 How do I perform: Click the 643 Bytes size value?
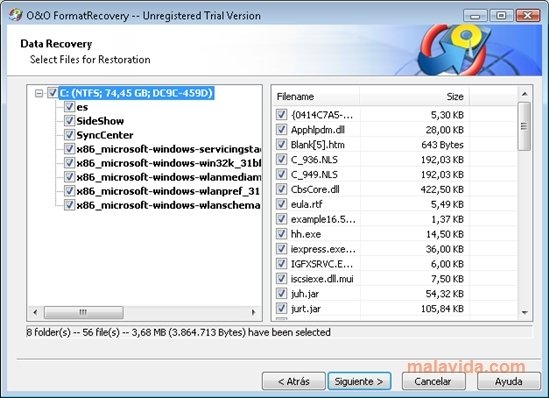443,145
